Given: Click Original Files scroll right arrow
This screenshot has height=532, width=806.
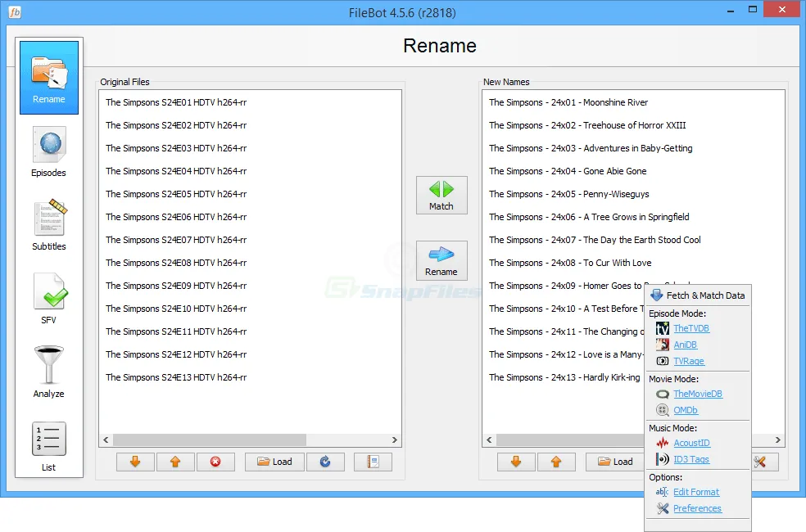Looking at the screenshot, I should point(395,440).
